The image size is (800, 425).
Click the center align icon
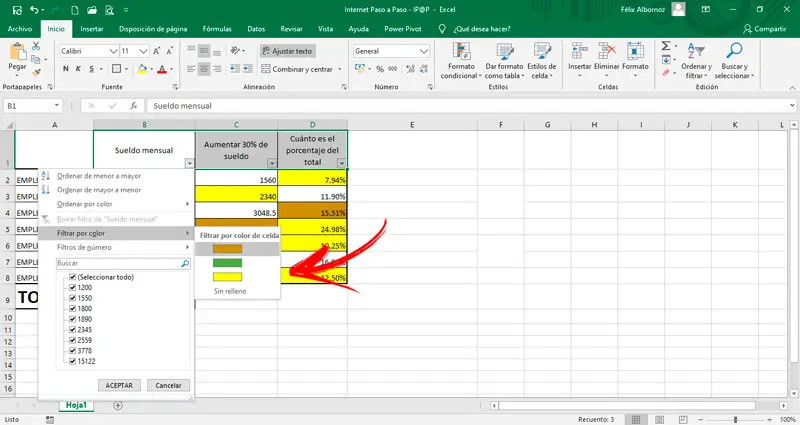pos(204,69)
